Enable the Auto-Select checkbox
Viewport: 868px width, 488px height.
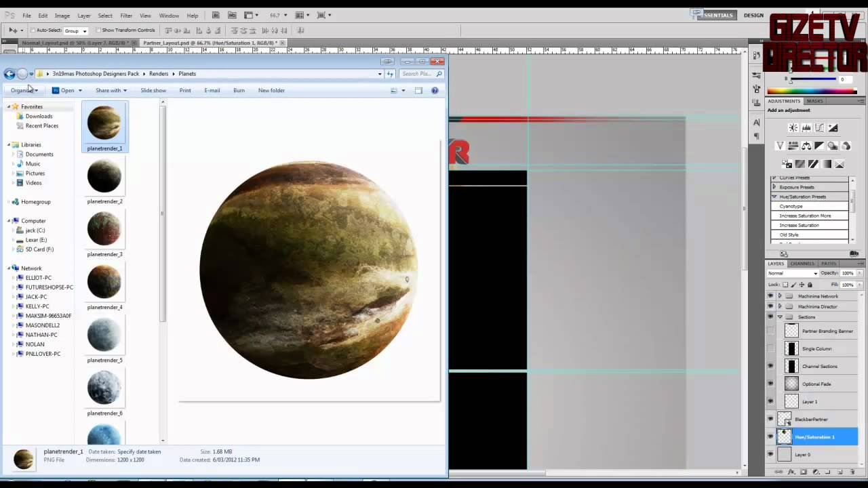pos(33,30)
